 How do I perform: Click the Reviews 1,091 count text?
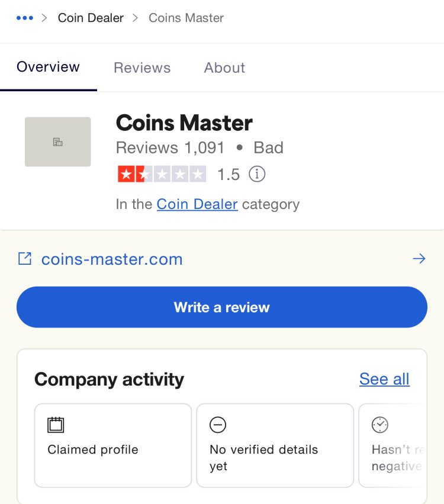[170, 148]
